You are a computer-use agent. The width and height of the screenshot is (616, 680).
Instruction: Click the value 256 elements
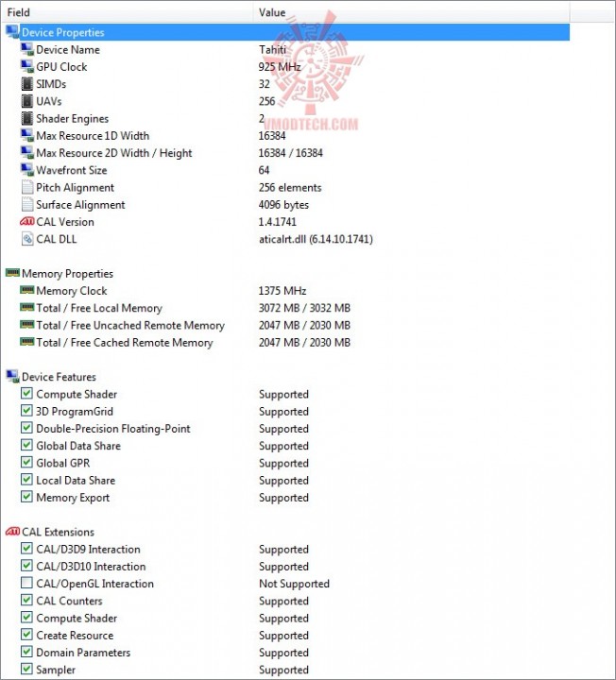tap(290, 188)
